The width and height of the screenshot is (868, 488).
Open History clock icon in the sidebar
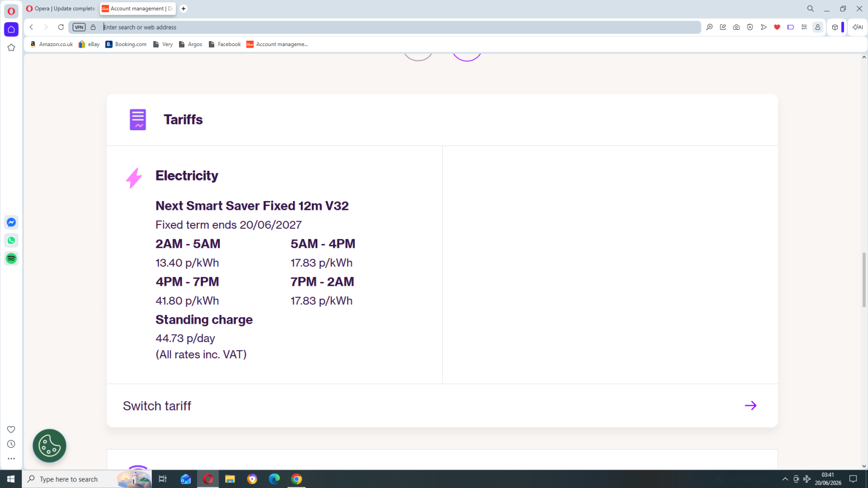[x=11, y=444]
